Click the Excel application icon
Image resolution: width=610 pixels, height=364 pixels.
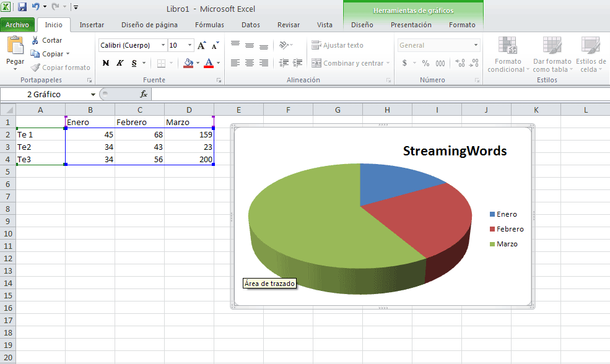[6, 7]
